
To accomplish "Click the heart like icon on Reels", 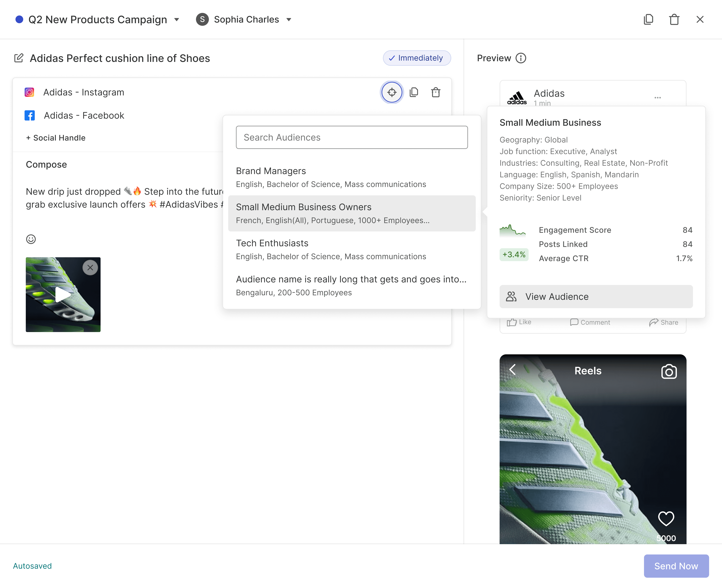I will pos(666,518).
